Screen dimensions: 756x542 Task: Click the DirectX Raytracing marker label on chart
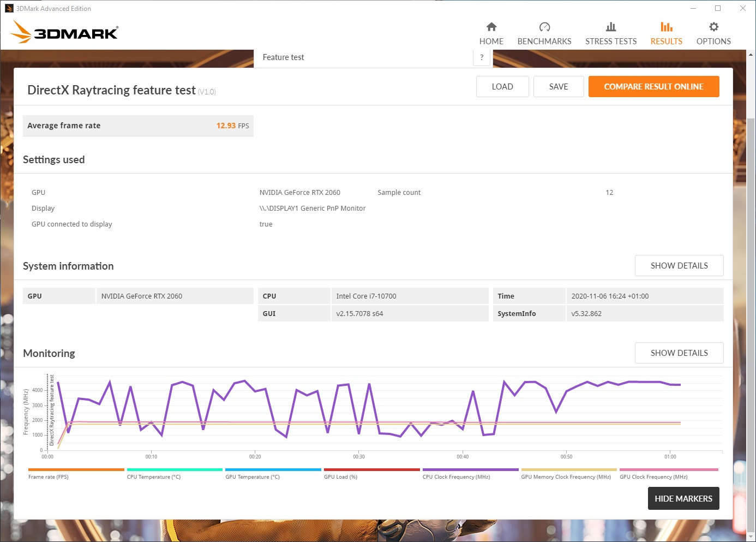(52, 410)
